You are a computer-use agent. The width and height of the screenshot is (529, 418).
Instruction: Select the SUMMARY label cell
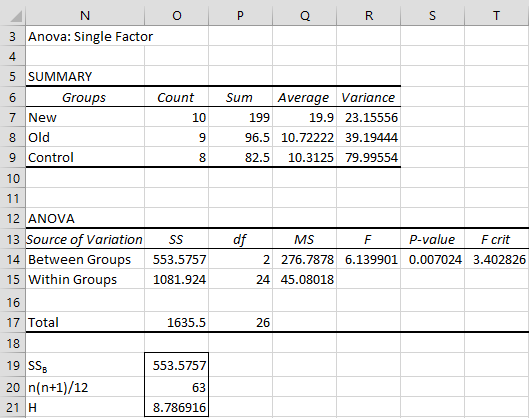click(x=85, y=76)
